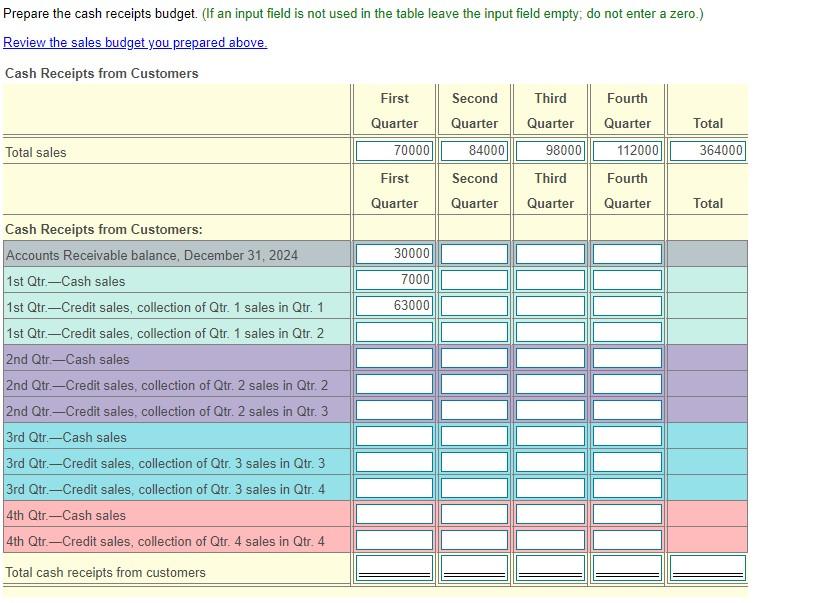Select Qtr. 2 sales in Qtr. 3 Fourth Quarter field

pos(627,410)
